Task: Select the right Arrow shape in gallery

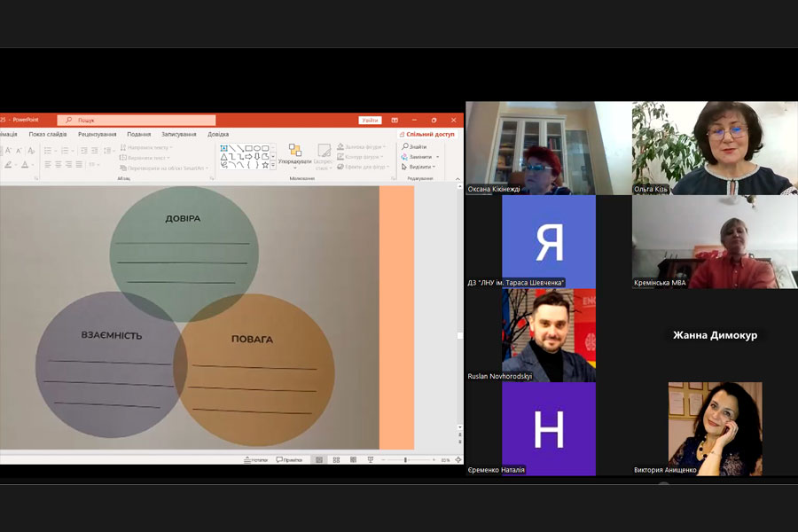Action: [x=249, y=156]
